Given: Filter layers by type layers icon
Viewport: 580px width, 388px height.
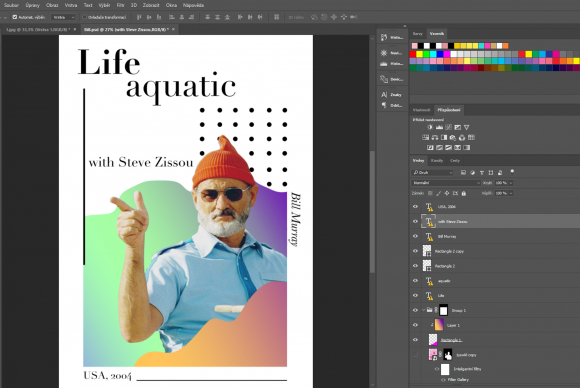Looking at the screenshot, I should 482,173.
